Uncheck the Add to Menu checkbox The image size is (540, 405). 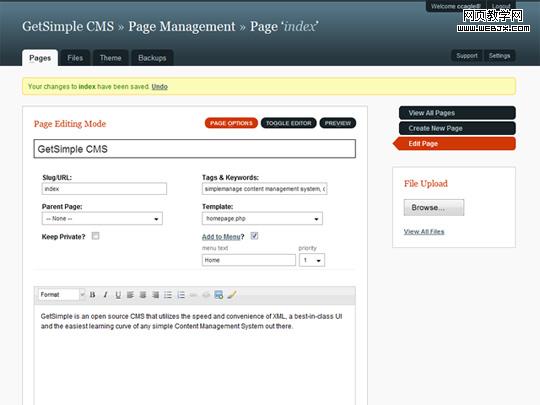(254, 236)
